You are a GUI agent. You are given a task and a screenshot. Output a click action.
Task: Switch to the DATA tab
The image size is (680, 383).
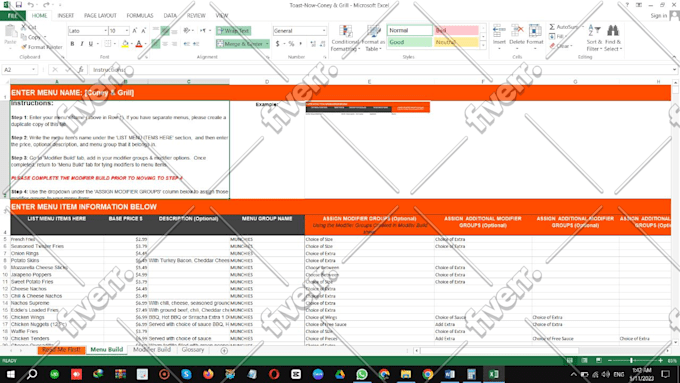pyautogui.click(x=170, y=16)
